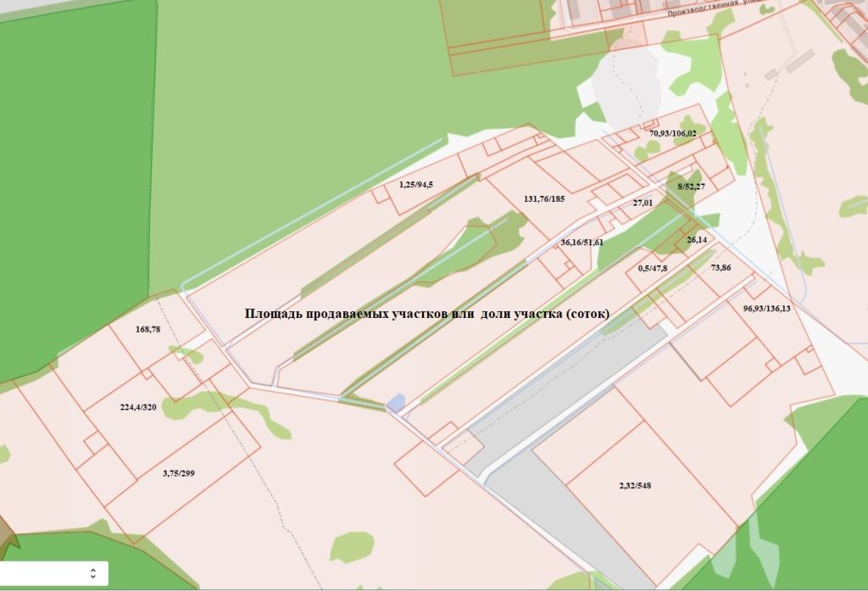Select the plot labeled 224,4/320
868x591 pixels.
139,407
